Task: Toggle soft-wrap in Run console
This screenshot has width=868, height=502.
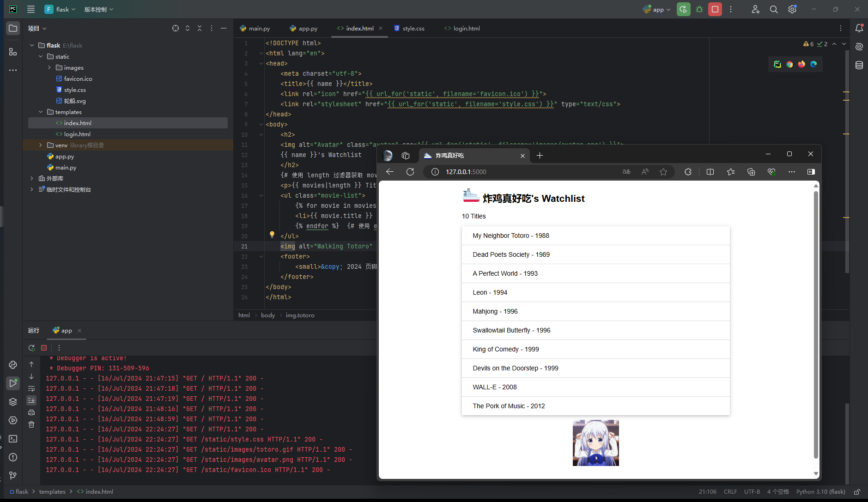Action: pos(31,388)
